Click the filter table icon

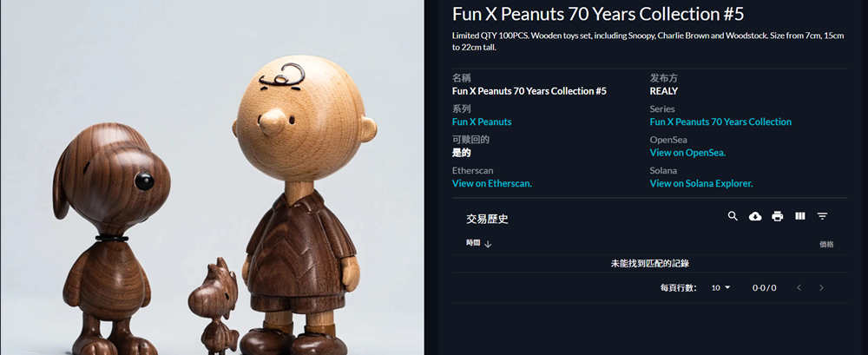pyautogui.click(x=822, y=216)
